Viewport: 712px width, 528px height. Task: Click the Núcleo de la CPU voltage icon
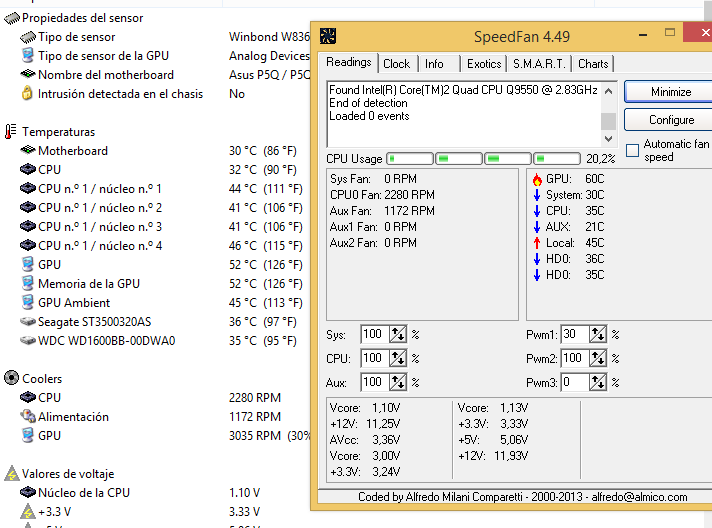tap(28, 492)
